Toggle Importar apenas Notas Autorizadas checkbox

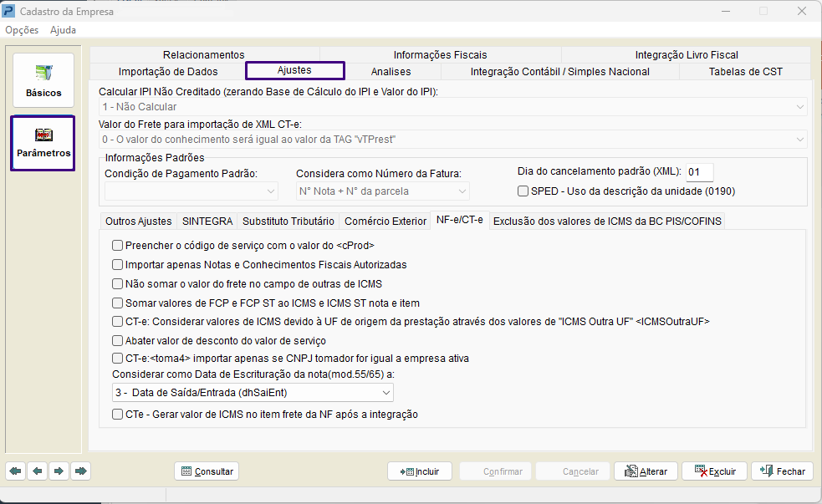117,265
